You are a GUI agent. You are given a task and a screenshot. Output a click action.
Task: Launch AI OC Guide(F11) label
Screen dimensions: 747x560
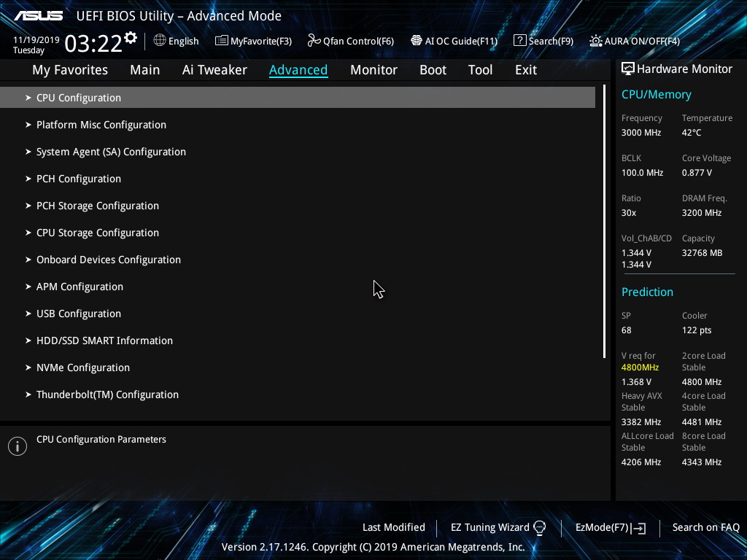click(x=461, y=42)
